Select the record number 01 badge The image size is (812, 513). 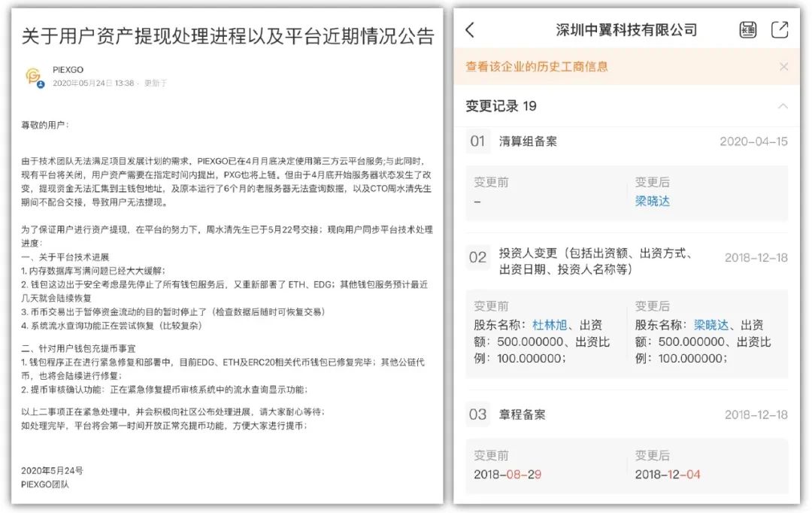pos(477,141)
